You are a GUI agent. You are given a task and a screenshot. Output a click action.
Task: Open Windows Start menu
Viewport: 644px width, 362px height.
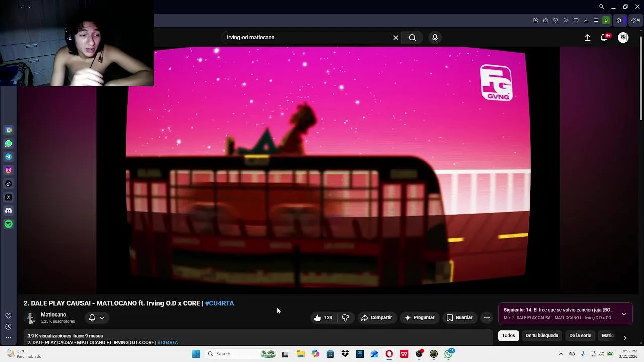(196, 354)
